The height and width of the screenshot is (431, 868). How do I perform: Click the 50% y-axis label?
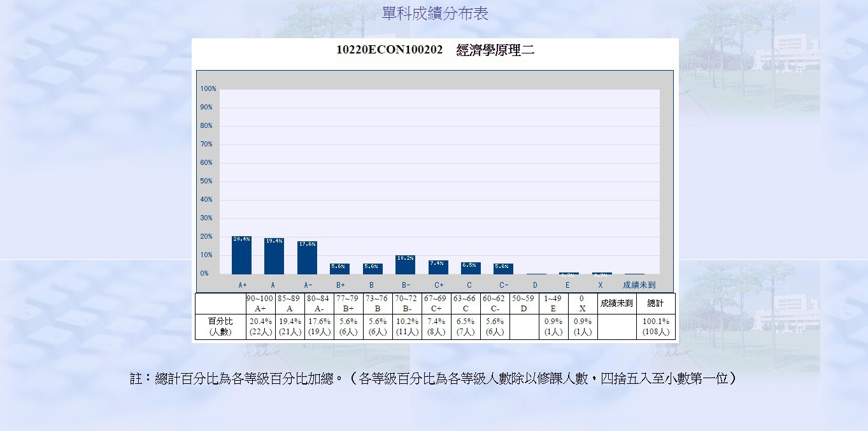[x=206, y=181]
